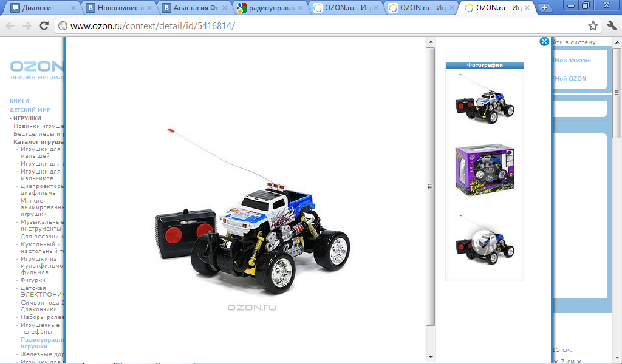Switch to the Диалоги tab
This screenshot has height=364, width=622.
(x=42, y=8)
